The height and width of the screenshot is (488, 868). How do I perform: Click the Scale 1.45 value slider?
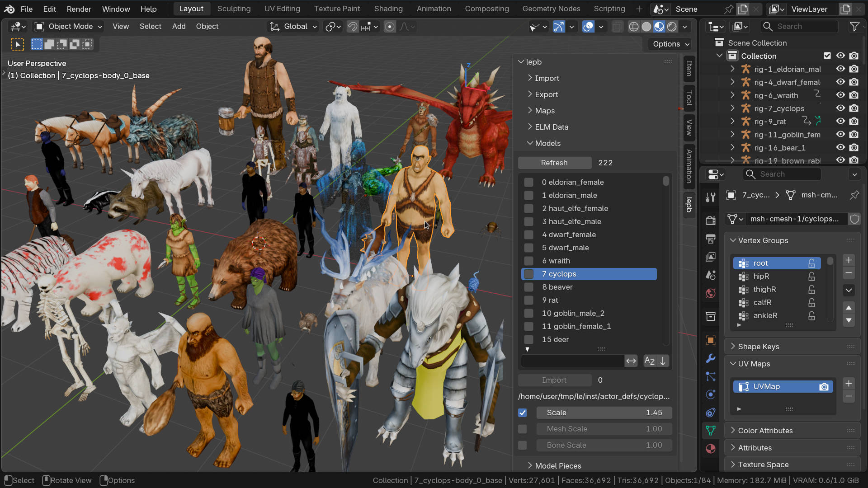[604, 413]
